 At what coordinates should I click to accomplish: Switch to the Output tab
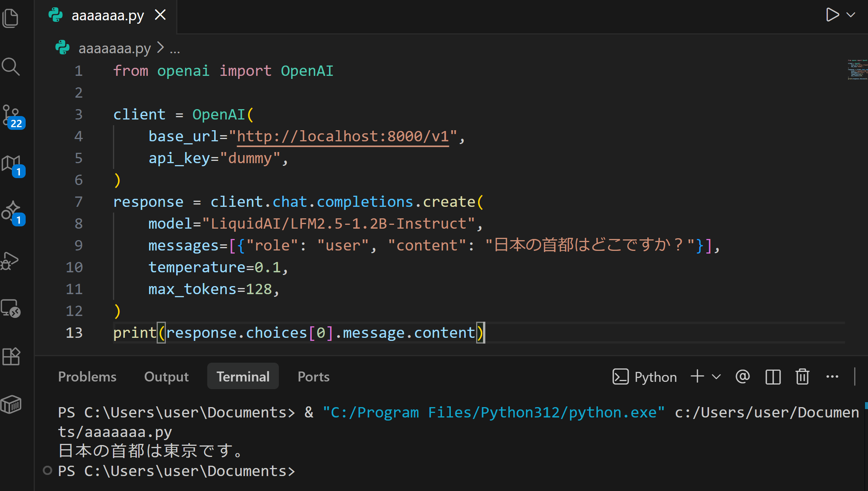tap(166, 377)
